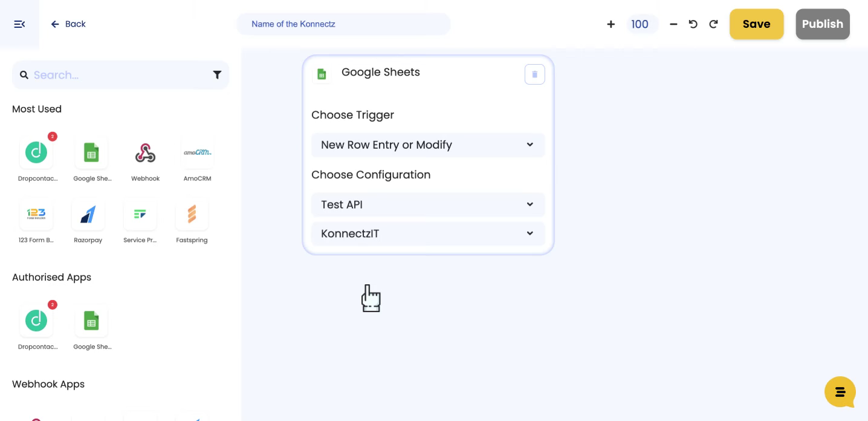Click the Google Sheets node logo
The height and width of the screenshot is (421, 868).
tap(322, 74)
